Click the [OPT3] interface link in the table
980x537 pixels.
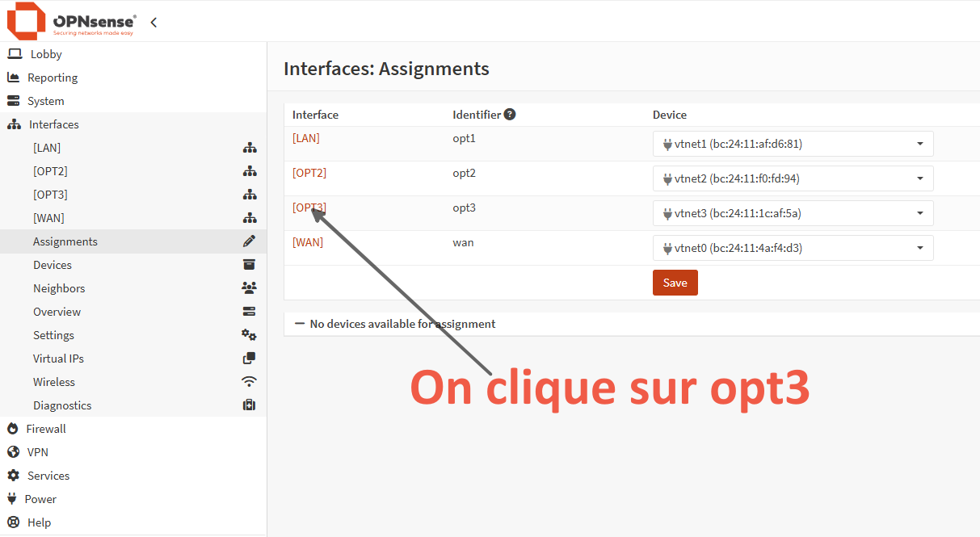pyautogui.click(x=309, y=208)
